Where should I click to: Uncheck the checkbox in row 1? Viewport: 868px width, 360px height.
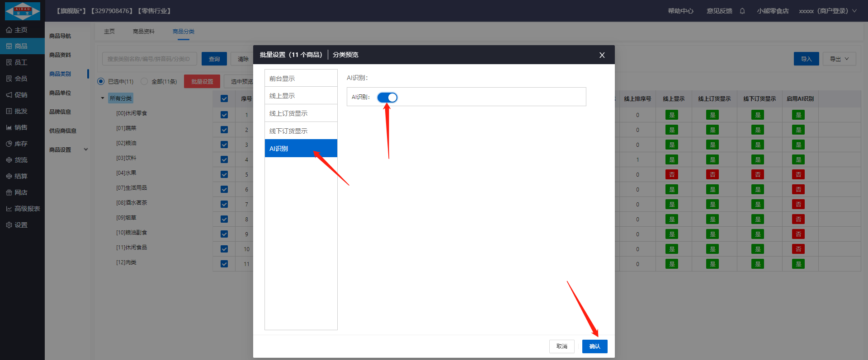pos(224,115)
